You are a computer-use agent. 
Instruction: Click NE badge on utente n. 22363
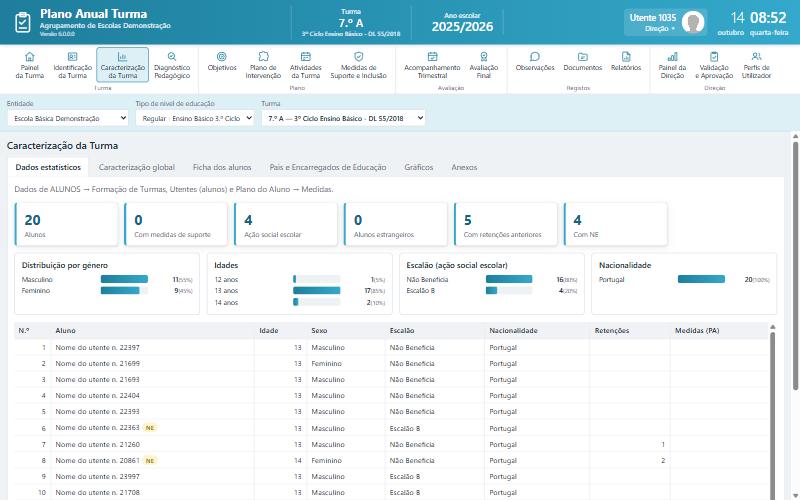[150, 428]
